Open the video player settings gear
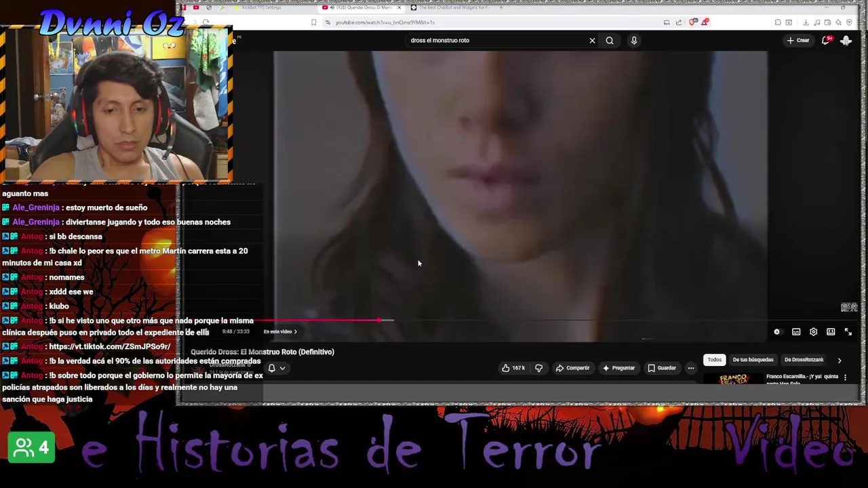868x488 pixels. tap(813, 332)
